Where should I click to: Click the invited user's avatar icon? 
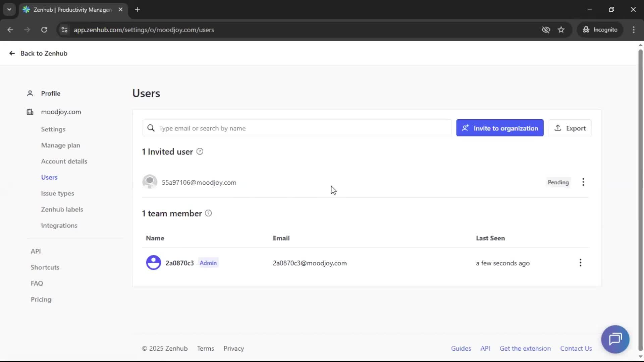point(150,182)
